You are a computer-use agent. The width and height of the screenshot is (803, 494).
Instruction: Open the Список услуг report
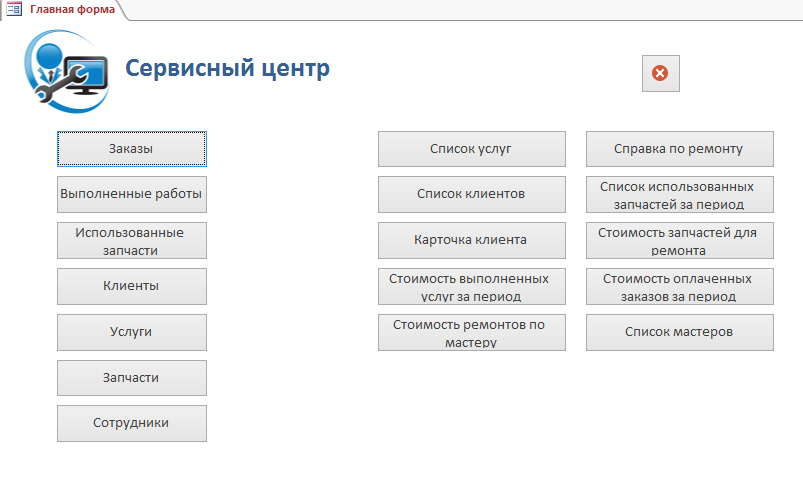471,149
